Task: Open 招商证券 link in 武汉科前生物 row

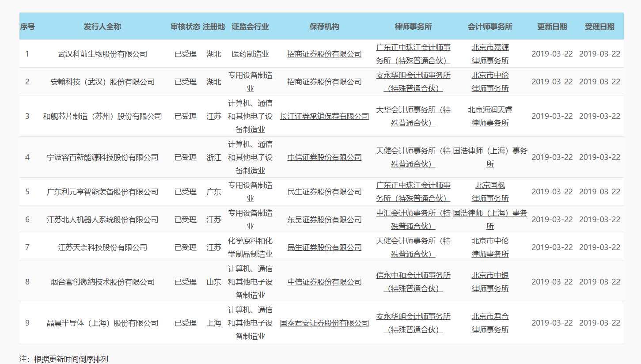Action: click(x=324, y=54)
